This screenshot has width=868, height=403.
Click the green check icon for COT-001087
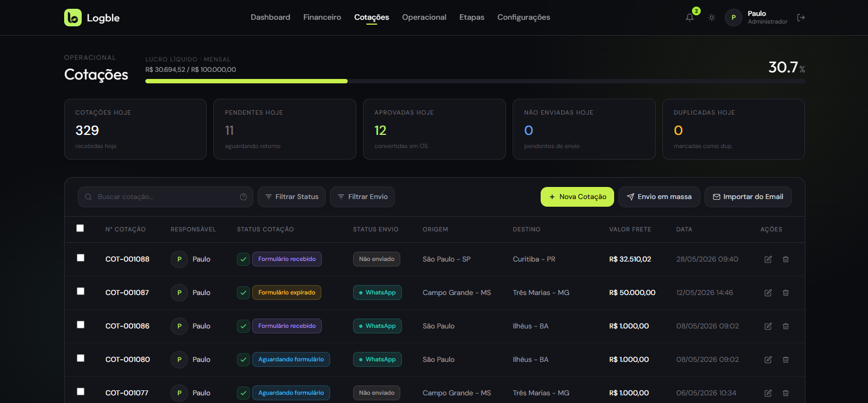coord(243,293)
